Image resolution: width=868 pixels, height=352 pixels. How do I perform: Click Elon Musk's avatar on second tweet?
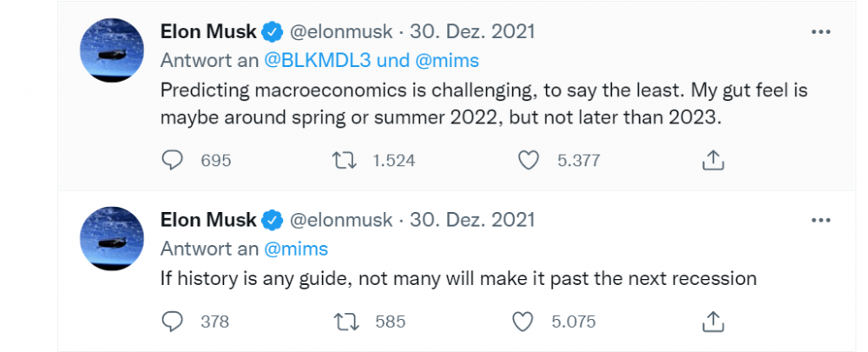pos(112,239)
